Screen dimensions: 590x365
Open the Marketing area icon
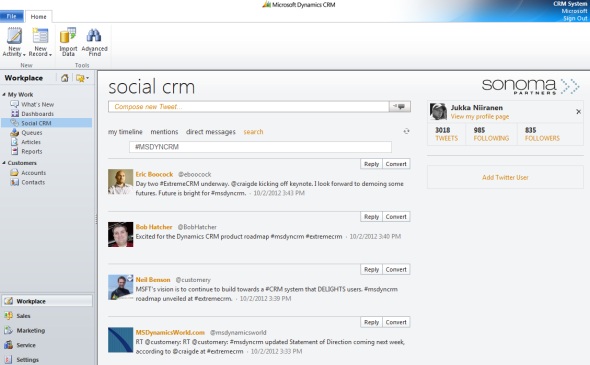[x=8, y=330]
